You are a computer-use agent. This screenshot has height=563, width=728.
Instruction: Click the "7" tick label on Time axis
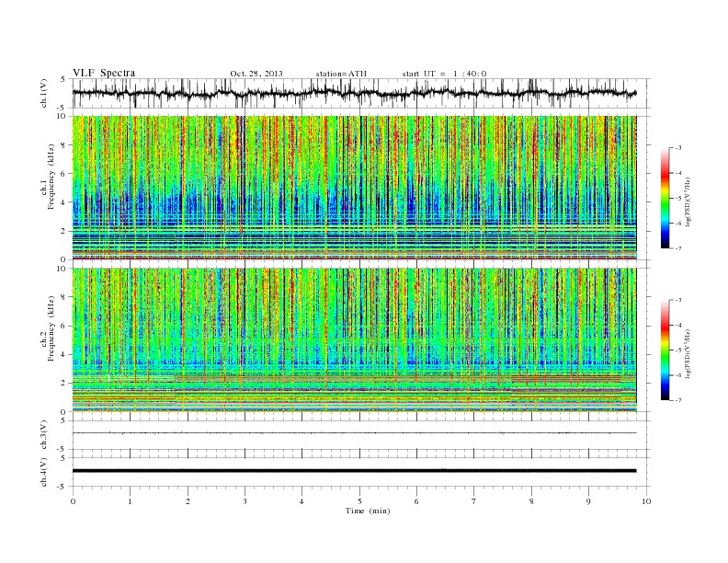474,501
